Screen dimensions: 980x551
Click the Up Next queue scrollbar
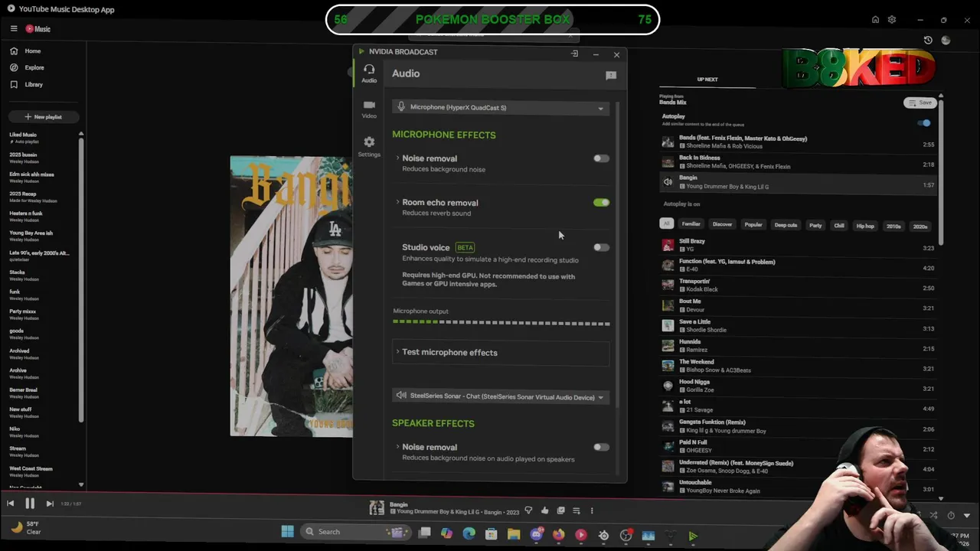coord(941,172)
